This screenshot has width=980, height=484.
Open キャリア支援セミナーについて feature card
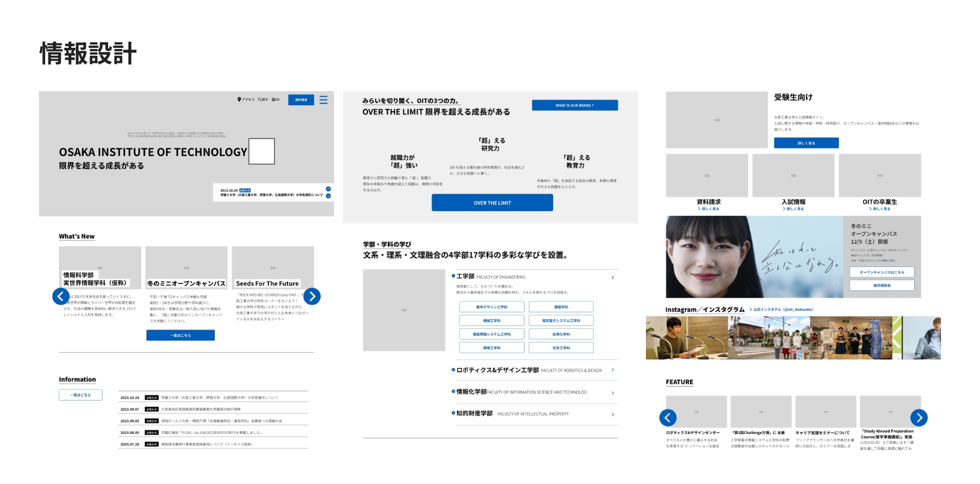click(x=826, y=423)
